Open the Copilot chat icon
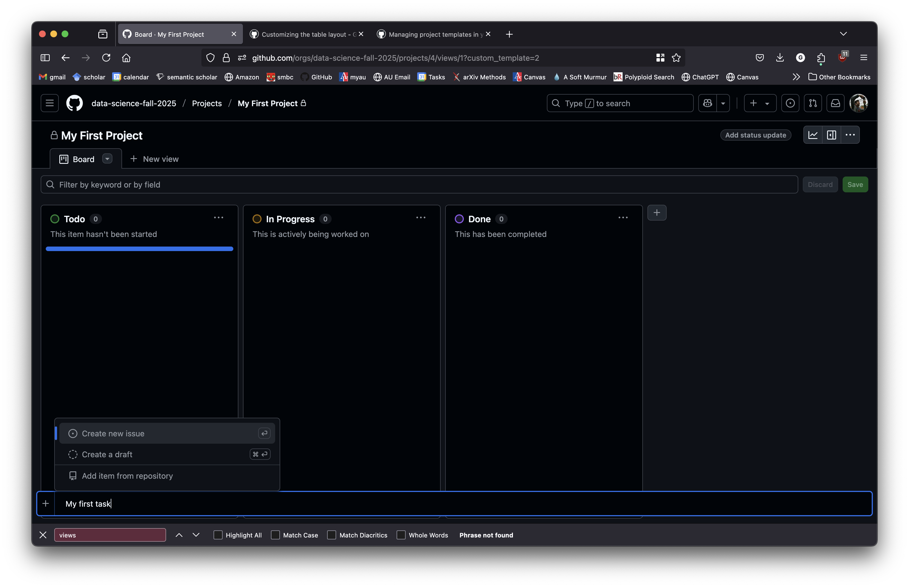Image resolution: width=909 pixels, height=588 pixels. click(707, 103)
